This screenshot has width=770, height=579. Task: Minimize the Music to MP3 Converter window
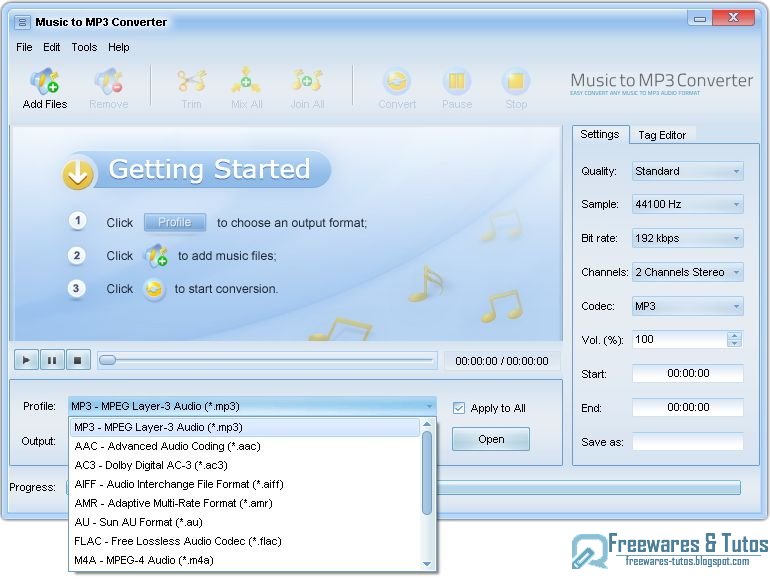pyautogui.click(x=699, y=19)
